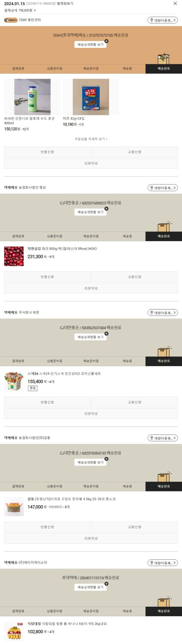
Task: Click the 1DAY delivery badge icon
Action: click(x=11, y=20)
